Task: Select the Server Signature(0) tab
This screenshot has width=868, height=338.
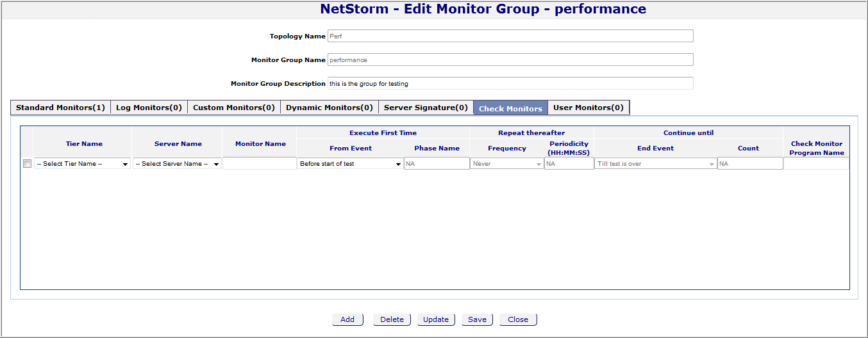Action: [426, 108]
